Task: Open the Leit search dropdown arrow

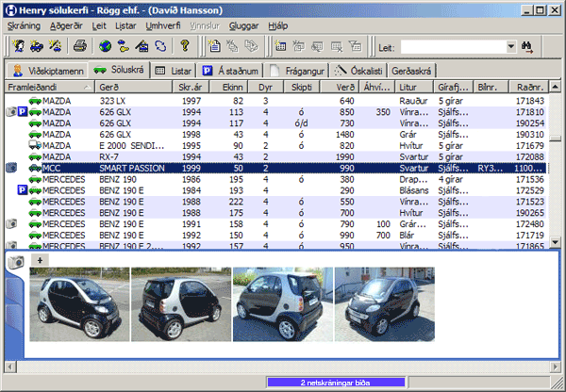Action: click(x=510, y=46)
